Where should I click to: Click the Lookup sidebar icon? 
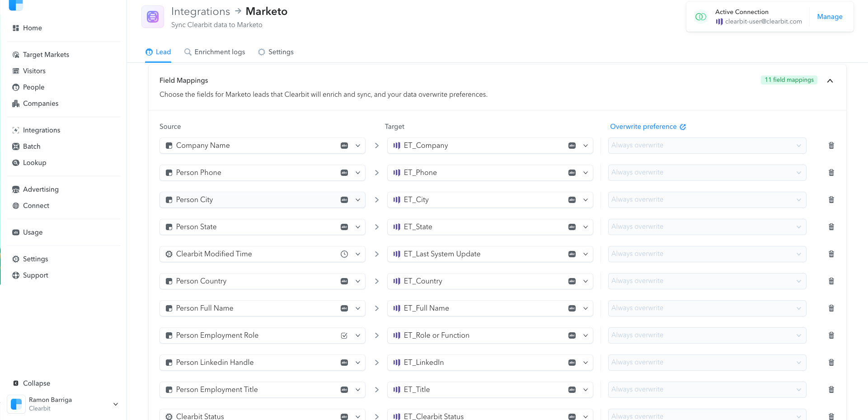pyautogui.click(x=16, y=163)
